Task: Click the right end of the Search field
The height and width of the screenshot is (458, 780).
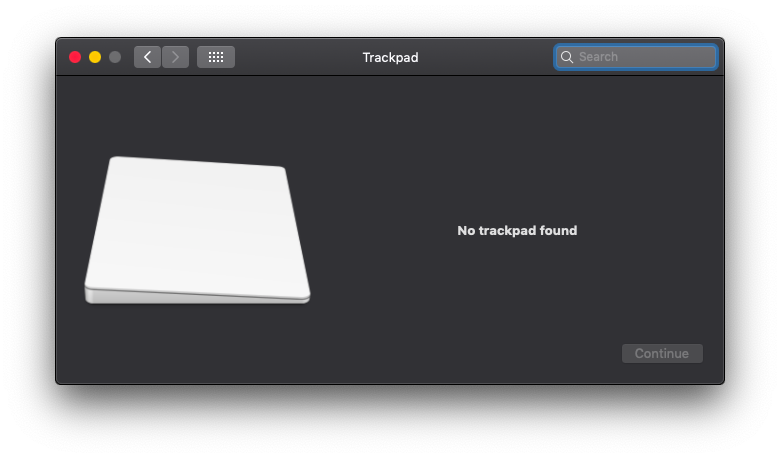Action: (705, 57)
